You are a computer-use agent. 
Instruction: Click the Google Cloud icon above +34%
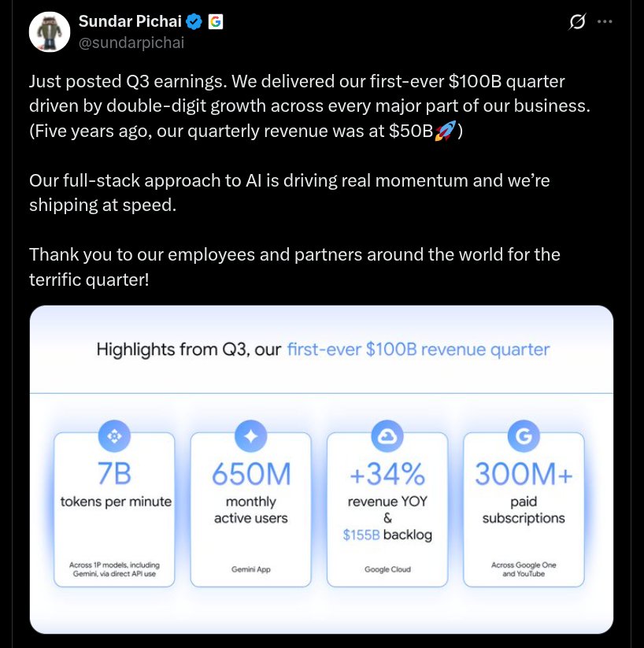pos(387,435)
